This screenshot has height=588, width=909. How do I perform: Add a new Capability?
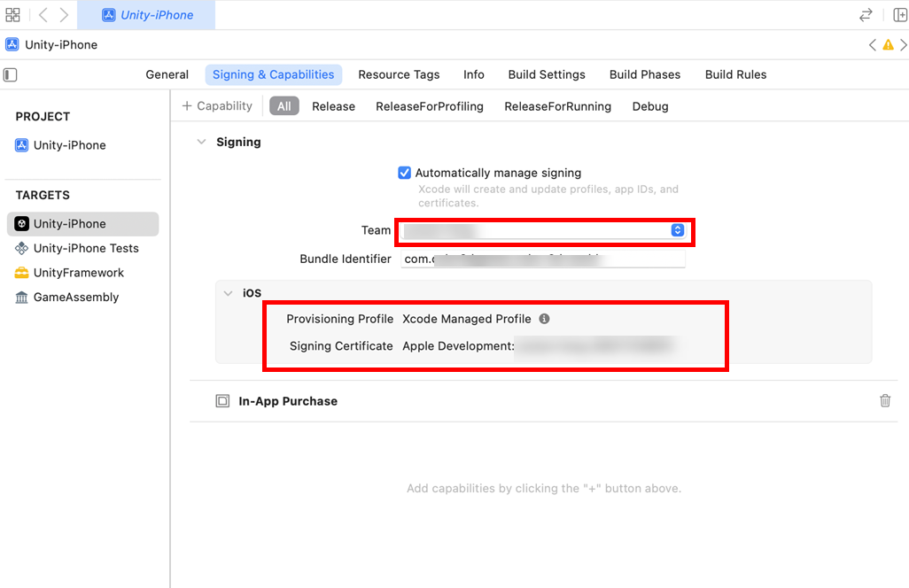pos(217,106)
